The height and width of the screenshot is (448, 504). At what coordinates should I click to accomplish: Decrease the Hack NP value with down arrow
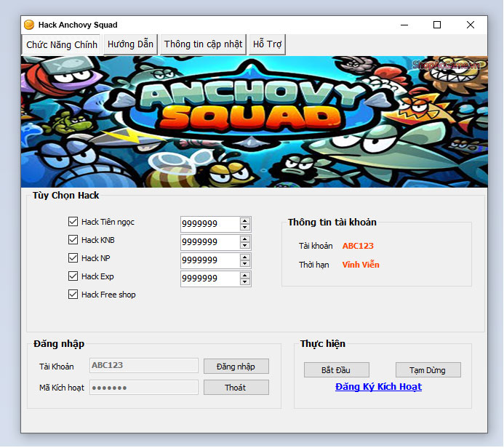point(245,263)
